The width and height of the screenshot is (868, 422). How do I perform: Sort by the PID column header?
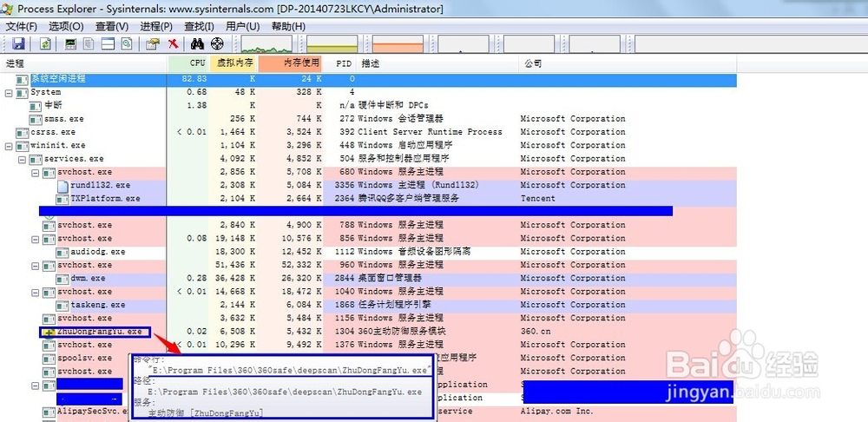pos(340,63)
